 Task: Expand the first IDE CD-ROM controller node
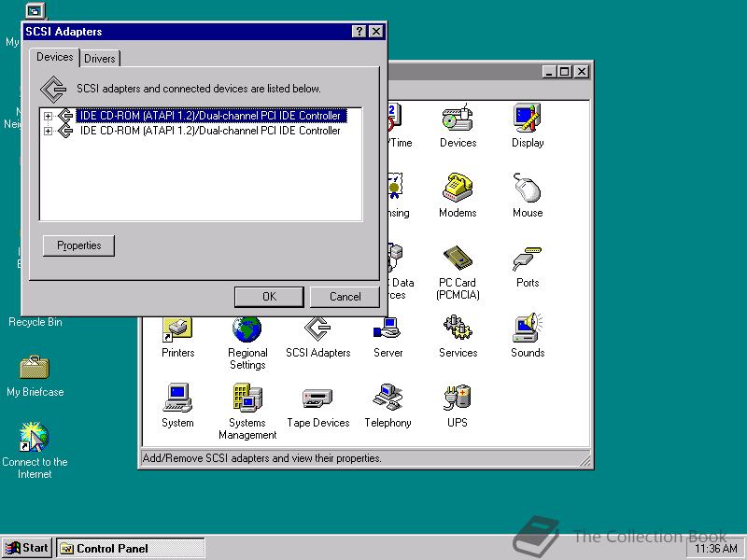[48, 116]
